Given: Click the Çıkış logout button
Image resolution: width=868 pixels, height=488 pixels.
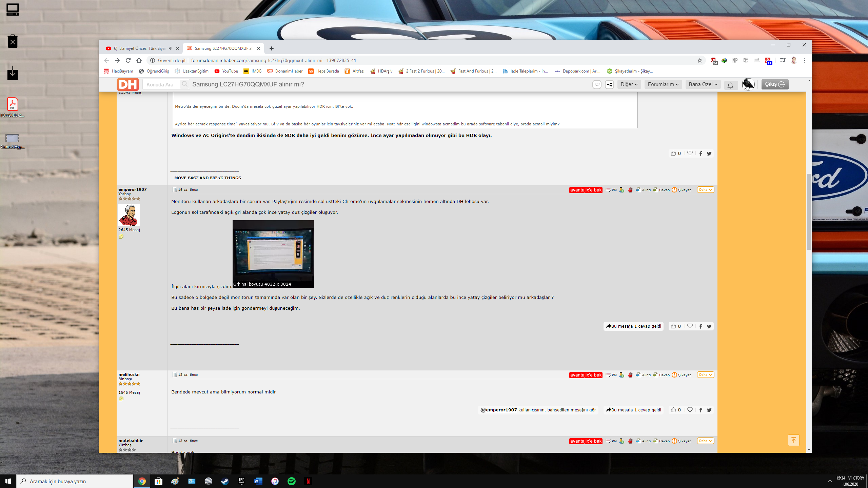Looking at the screenshot, I should click(x=775, y=84).
